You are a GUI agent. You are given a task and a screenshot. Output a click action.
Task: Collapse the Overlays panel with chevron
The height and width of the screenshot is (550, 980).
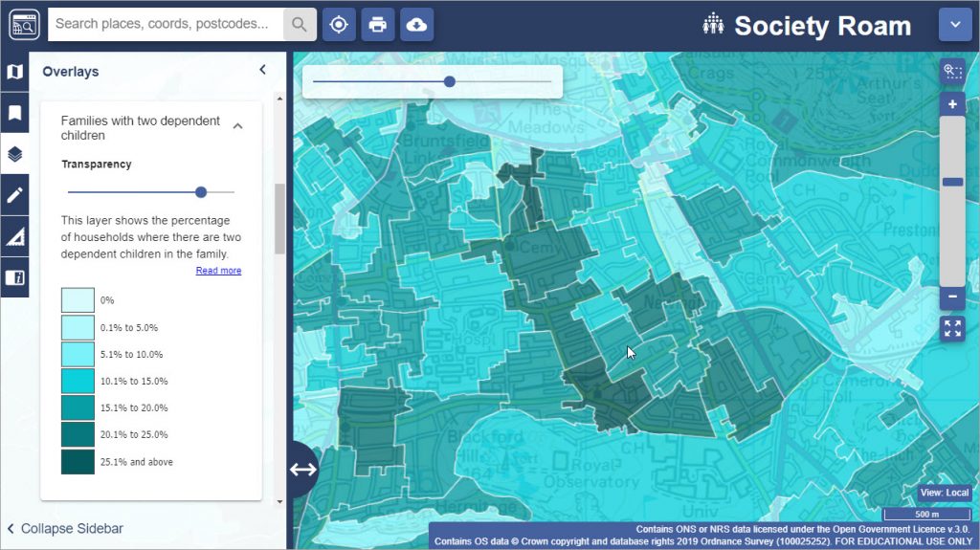[x=262, y=70]
